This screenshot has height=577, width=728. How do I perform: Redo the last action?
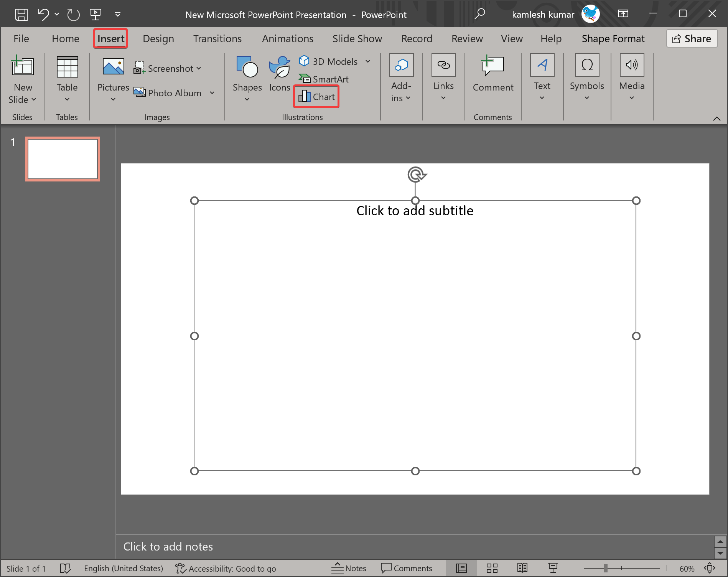click(73, 15)
